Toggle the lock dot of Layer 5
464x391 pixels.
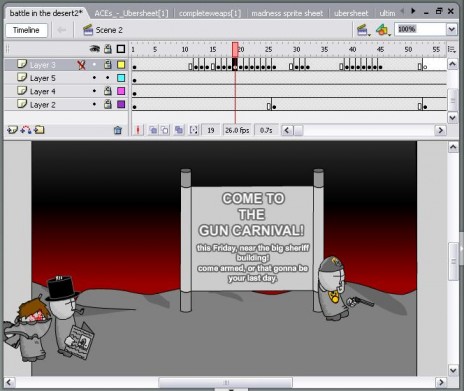click(107, 78)
